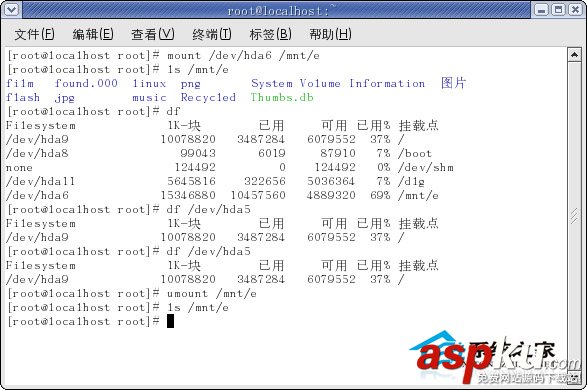Click the value '4889320' in df output
Viewport: 587px width, 390px height.
(x=331, y=195)
